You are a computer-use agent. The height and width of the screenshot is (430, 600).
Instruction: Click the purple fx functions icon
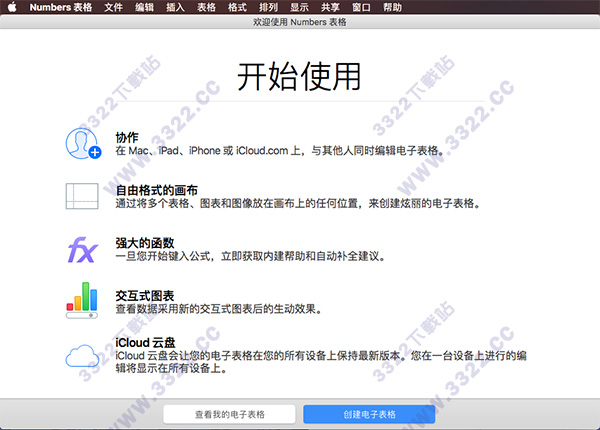83,250
